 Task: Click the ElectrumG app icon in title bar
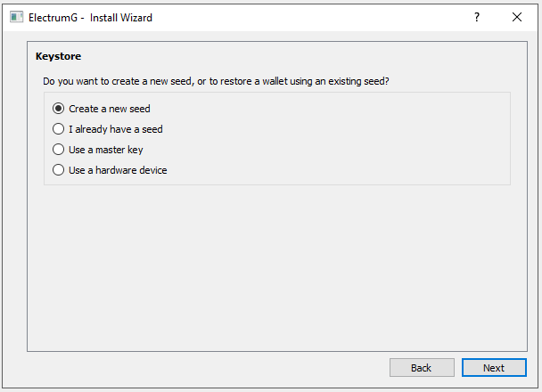[x=16, y=17]
